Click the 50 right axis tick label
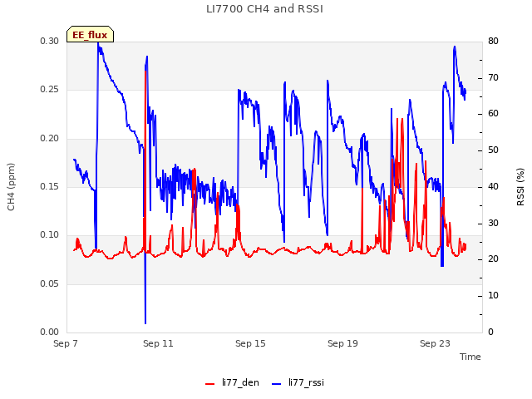Image resolution: width=532 pixels, height=399 pixels. click(x=493, y=150)
